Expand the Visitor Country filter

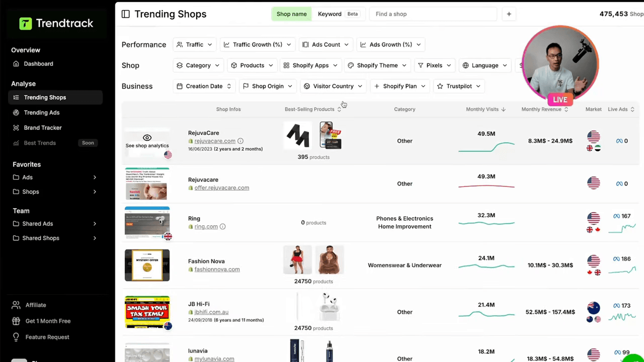(x=333, y=86)
